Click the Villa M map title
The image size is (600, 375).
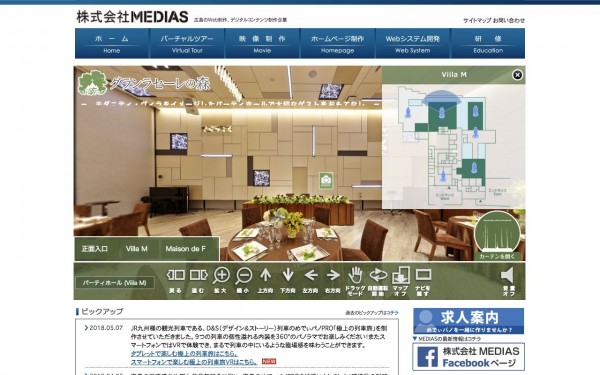(x=454, y=75)
